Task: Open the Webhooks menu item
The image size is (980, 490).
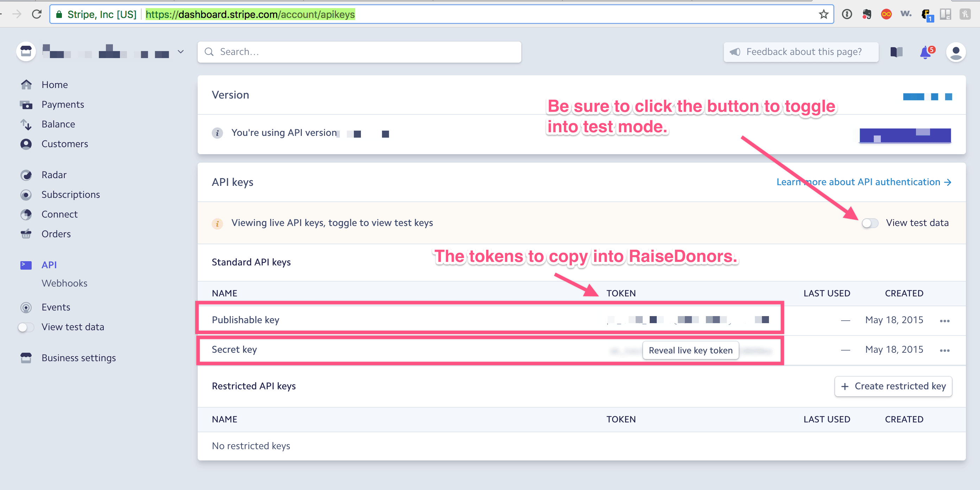Action: point(64,283)
